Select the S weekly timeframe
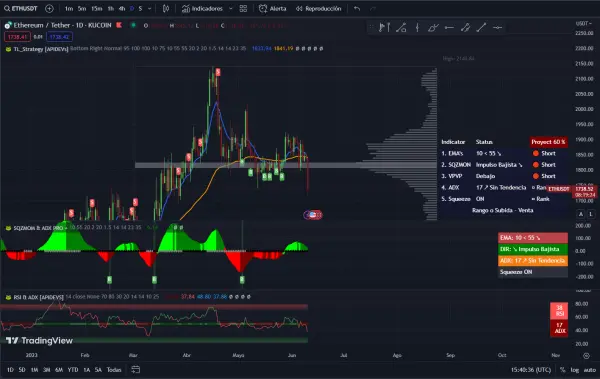 pos(140,8)
